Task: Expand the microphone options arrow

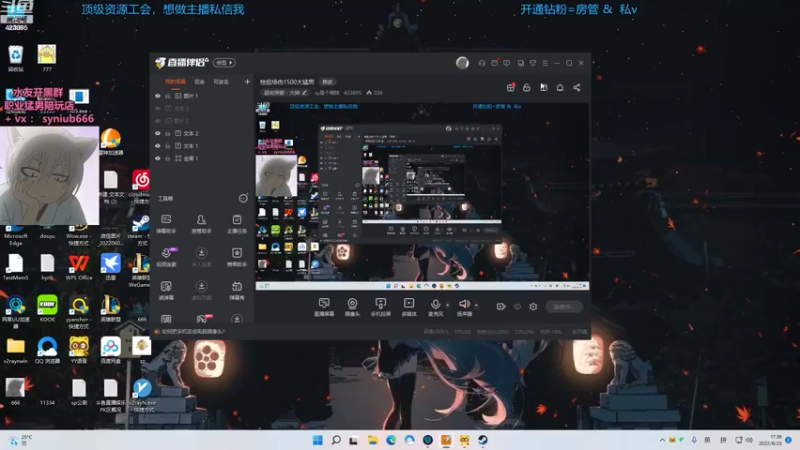Action: click(x=447, y=305)
